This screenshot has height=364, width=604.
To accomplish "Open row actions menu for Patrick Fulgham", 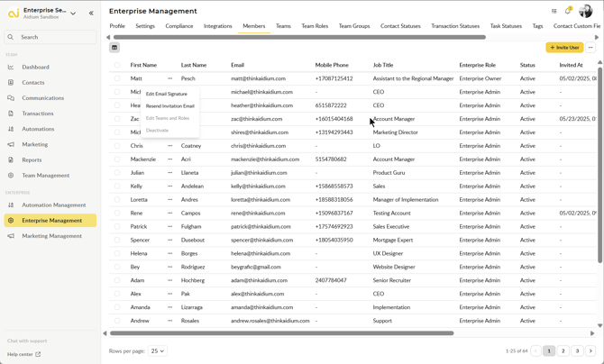I will click(x=169, y=227).
